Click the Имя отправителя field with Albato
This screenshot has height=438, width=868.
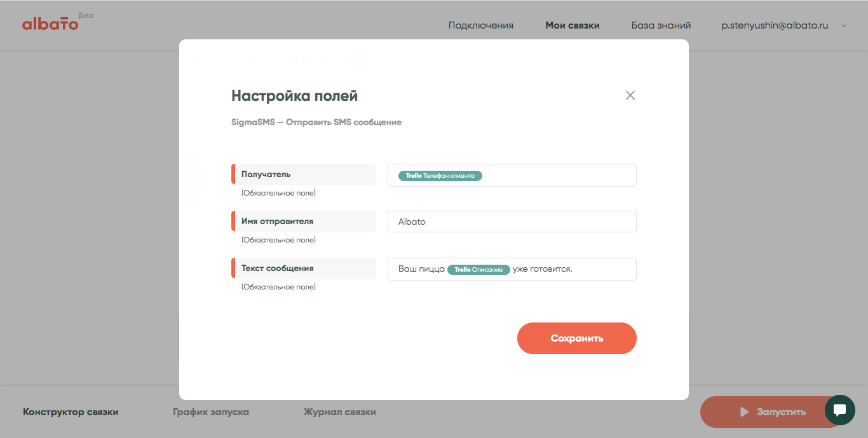tap(512, 222)
